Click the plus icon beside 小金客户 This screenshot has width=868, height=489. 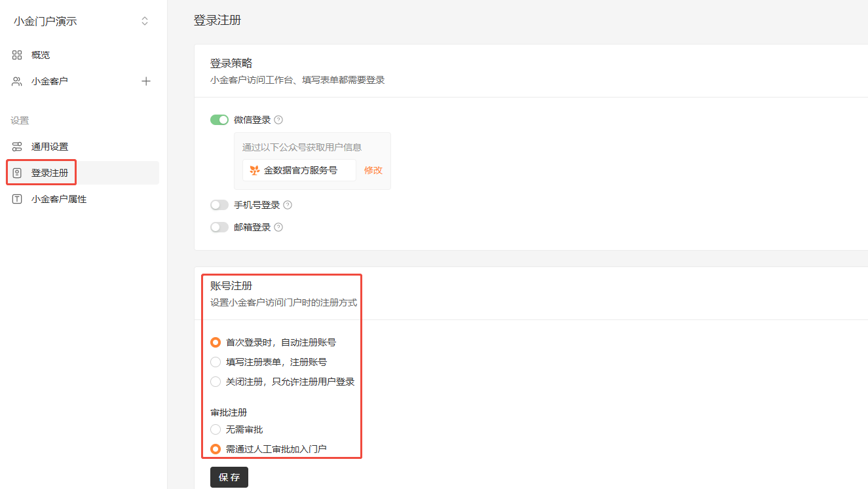point(146,81)
